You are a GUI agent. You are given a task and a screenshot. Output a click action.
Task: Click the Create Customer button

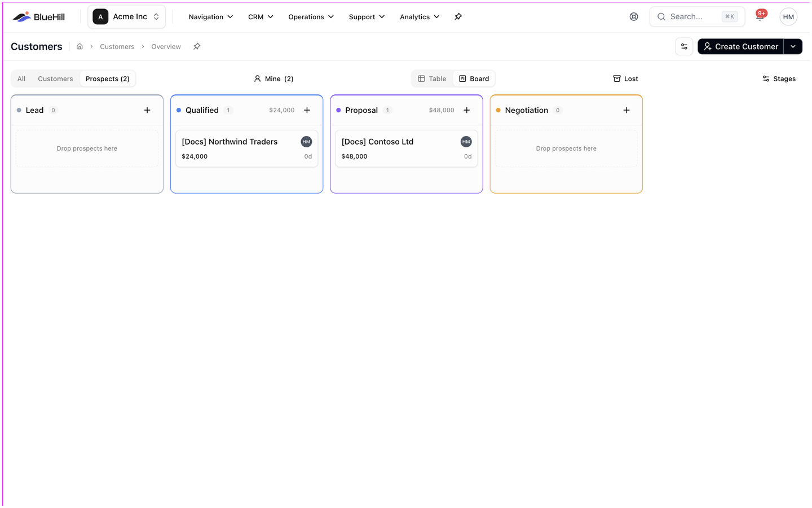tap(740, 47)
